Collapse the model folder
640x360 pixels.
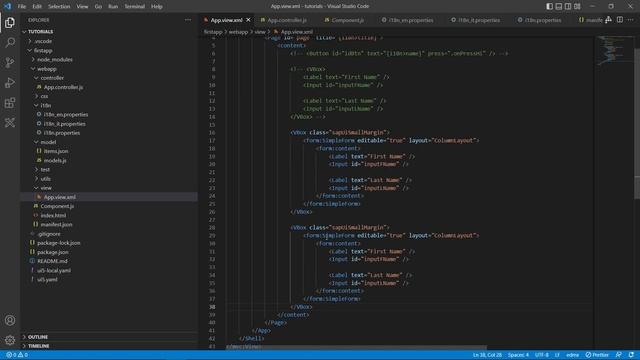109,142
